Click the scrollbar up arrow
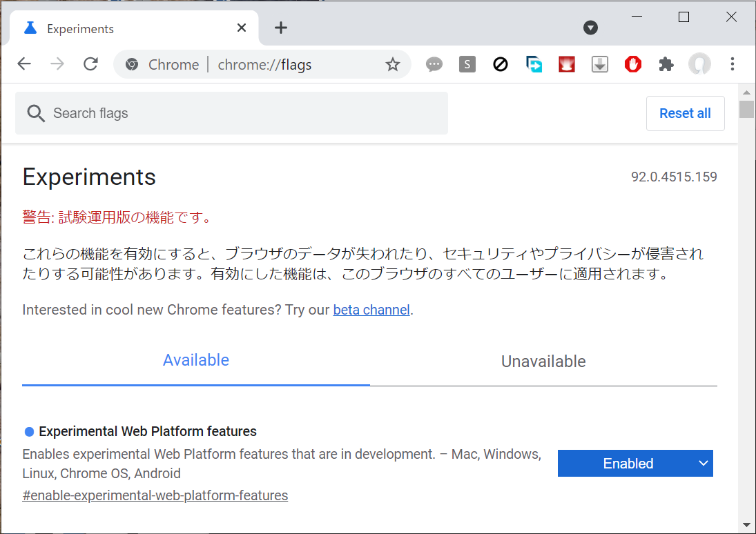This screenshot has height=534, width=756. tap(746, 92)
